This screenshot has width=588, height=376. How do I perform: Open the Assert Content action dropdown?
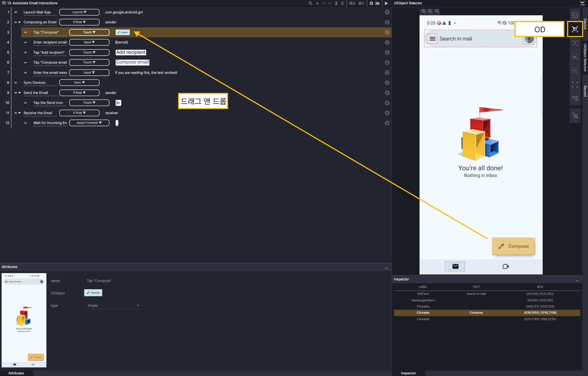pyautogui.click(x=89, y=123)
